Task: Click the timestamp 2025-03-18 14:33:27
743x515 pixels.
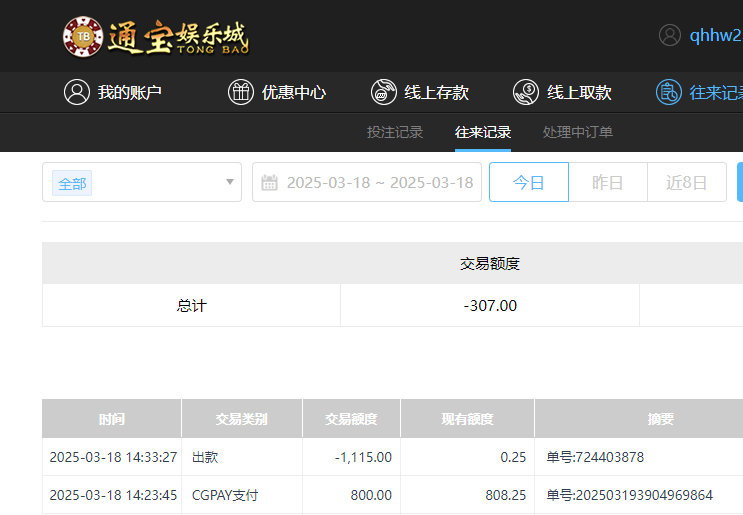Action: point(113,457)
